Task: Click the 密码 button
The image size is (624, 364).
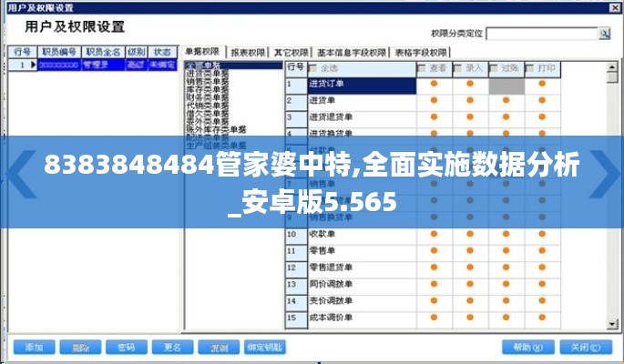Action: 127,348
